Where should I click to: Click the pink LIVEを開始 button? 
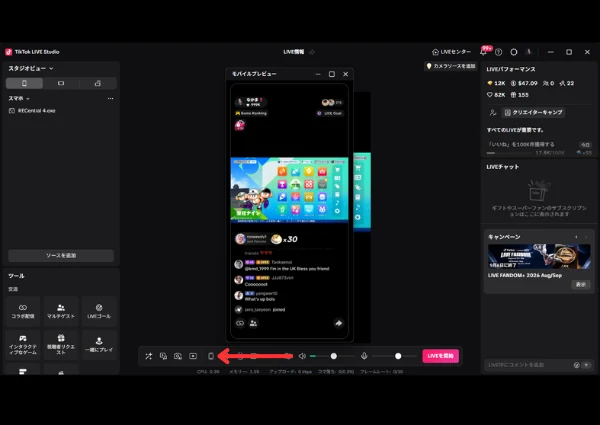(440, 356)
